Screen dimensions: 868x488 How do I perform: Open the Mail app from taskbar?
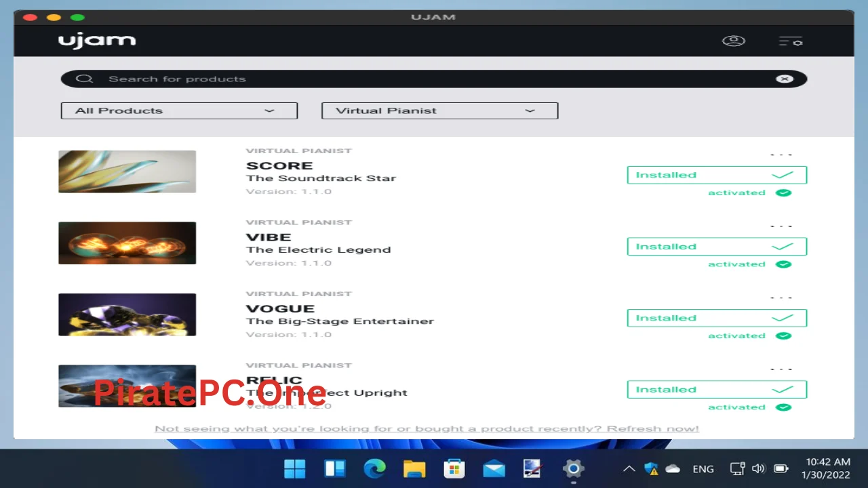tap(494, 468)
